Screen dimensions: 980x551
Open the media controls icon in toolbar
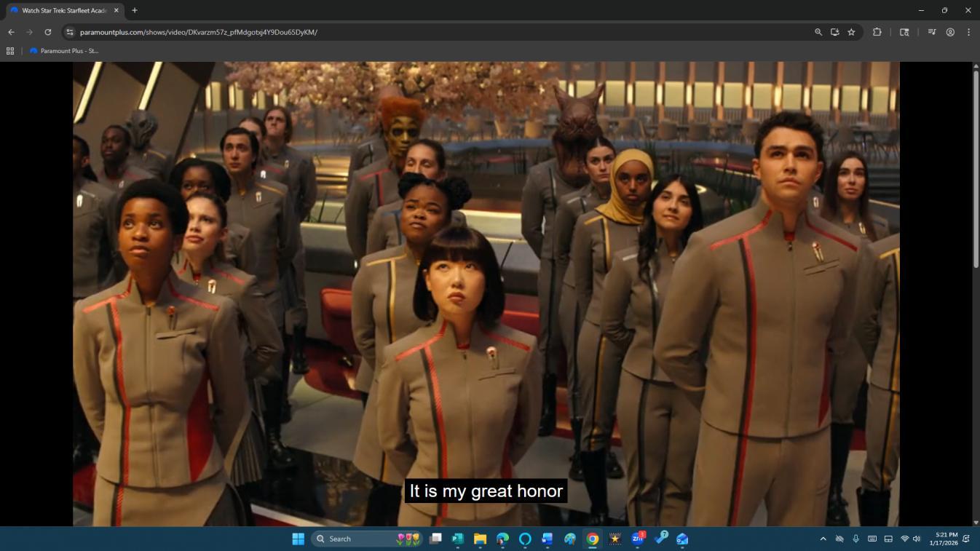point(931,32)
